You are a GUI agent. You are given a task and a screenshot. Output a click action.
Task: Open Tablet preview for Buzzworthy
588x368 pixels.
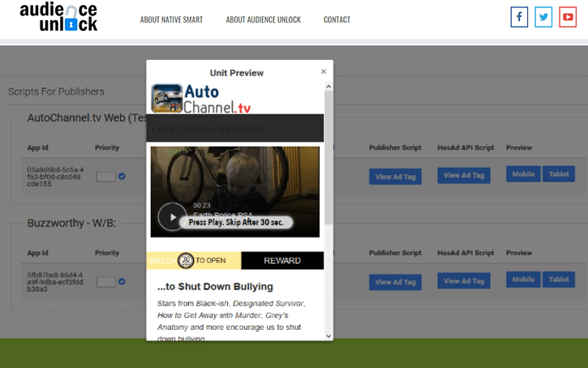pyautogui.click(x=559, y=280)
